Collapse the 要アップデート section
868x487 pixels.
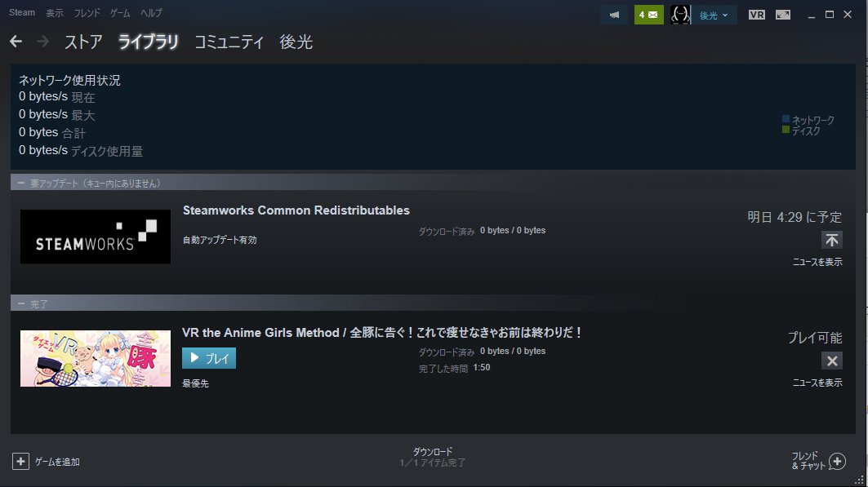pyautogui.click(x=21, y=183)
